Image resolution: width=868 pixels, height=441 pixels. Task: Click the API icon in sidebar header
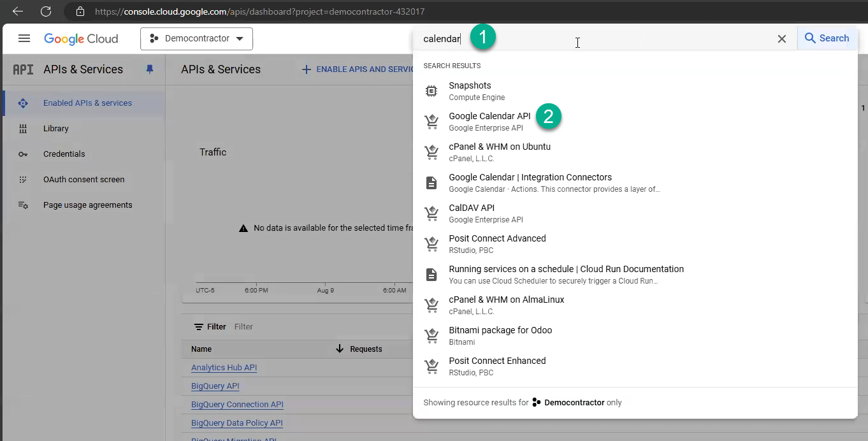tap(23, 69)
